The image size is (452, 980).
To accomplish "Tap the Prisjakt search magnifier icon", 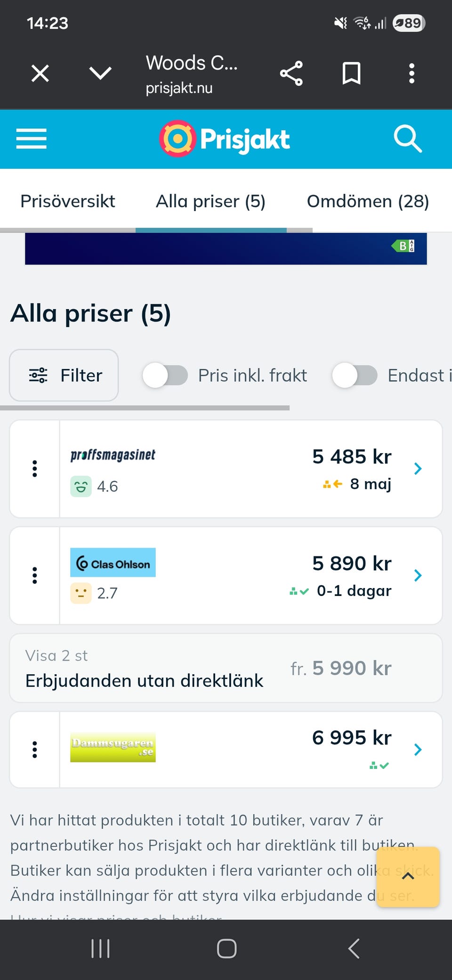I will coord(407,139).
